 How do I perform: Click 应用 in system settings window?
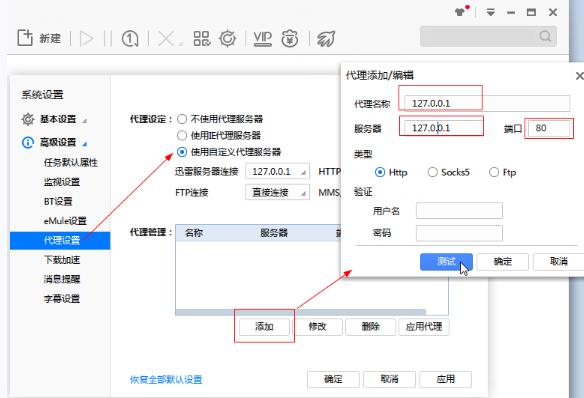click(x=445, y=379)
